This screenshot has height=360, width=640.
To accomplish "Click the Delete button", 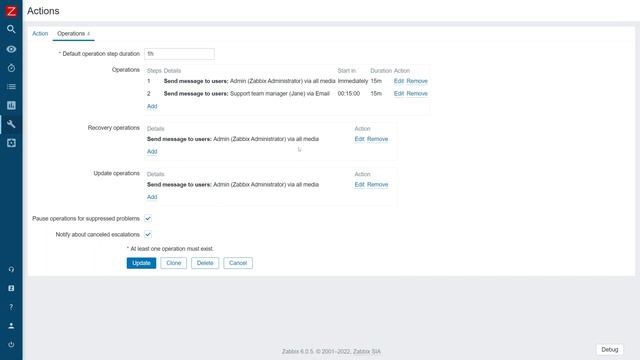I will pos(205,263).
